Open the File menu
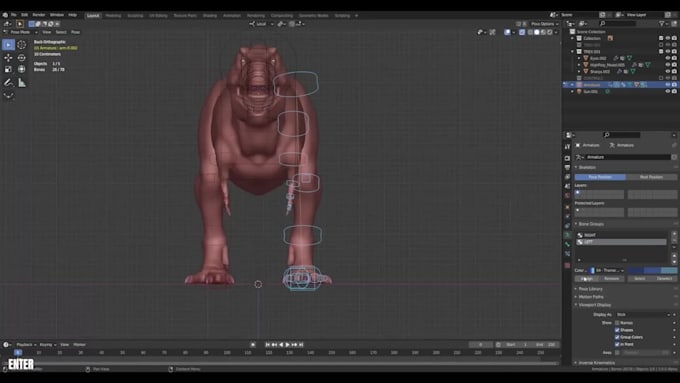This screenshot has height=383, width=680. pyautogui.click(x=14, y=15)
